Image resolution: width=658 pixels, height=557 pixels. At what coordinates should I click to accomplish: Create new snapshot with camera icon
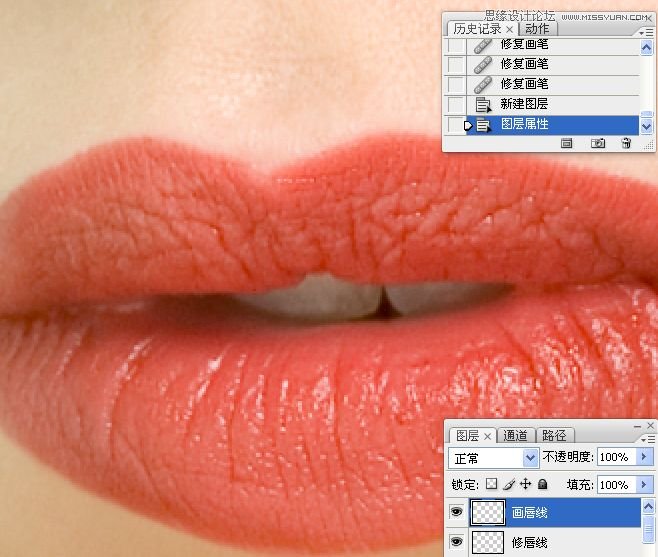coord(598,144)
